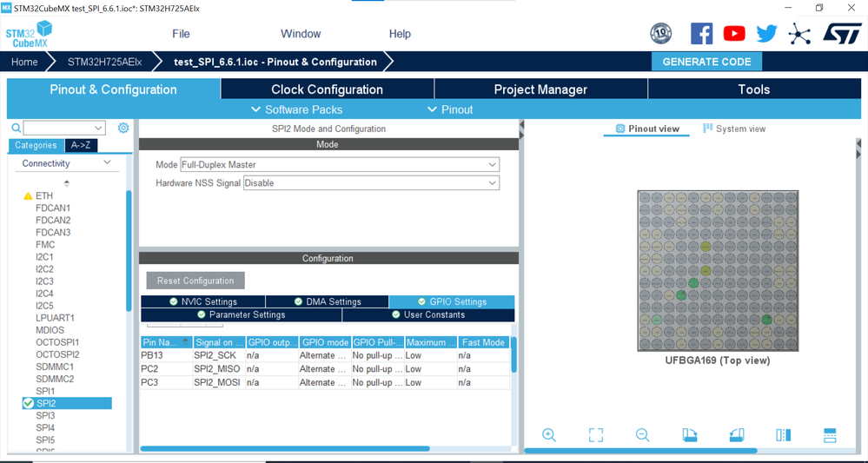Viewport: 868px width, 463px height.
Task: Select I2C1 peripheral in list
Action: point(45,257)
